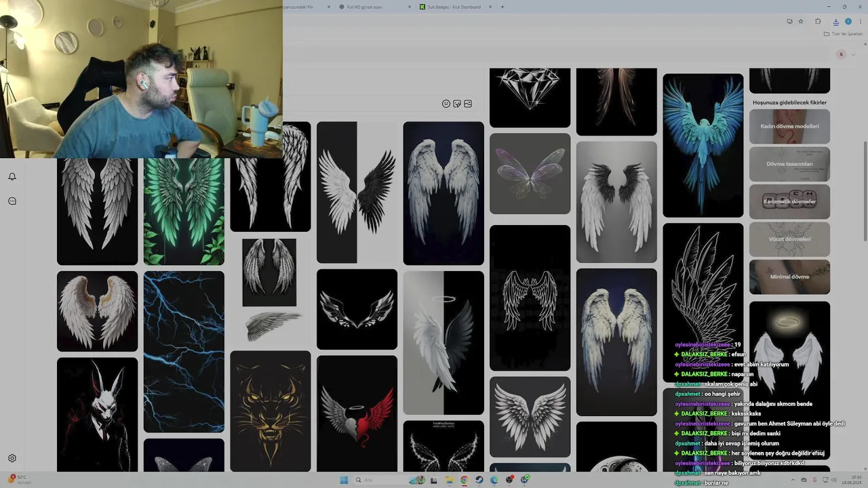Open the rabbit mask in suit pin
Screen dimensions: 868x488
click(97, 415)
